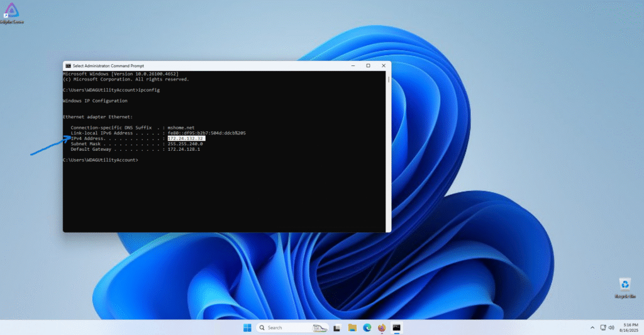Click the typed ipconfig command text
This screenshot has width=644, height=335.
click(149, 90)
